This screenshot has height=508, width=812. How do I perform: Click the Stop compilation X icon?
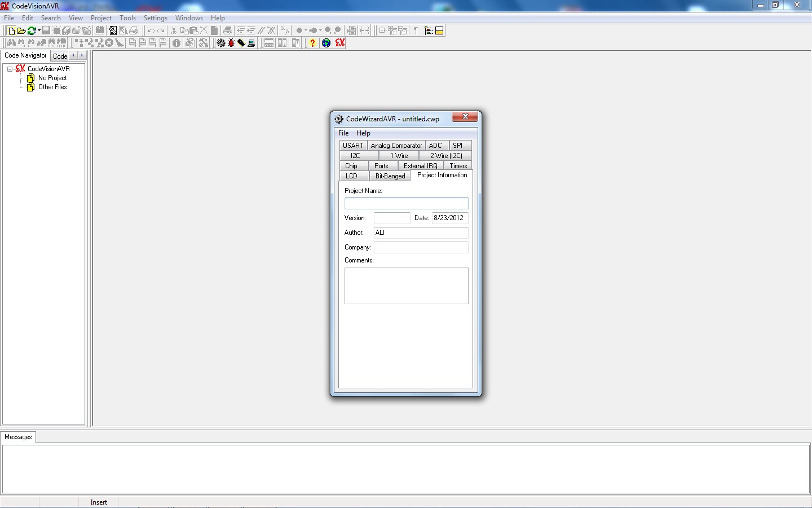[109, 43]
